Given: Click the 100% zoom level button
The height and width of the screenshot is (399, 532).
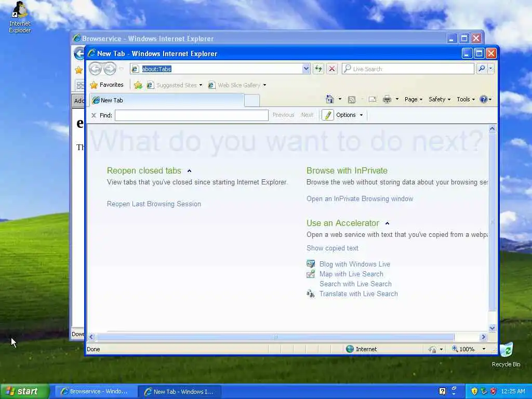Looking at the screenshot, I should pyautogui.click(x=463, y=349).
